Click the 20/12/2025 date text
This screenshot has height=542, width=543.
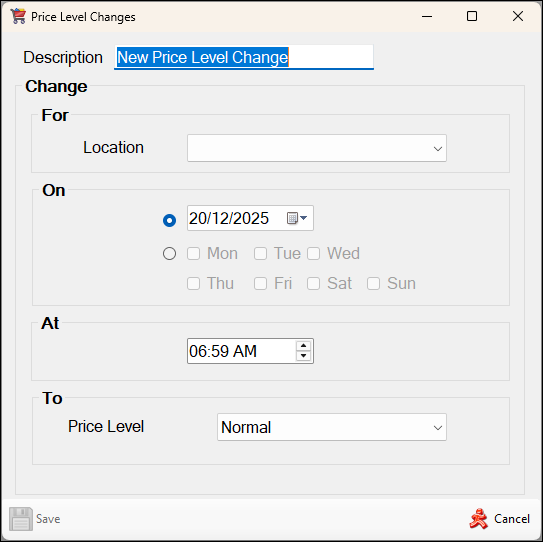[229, 218]
